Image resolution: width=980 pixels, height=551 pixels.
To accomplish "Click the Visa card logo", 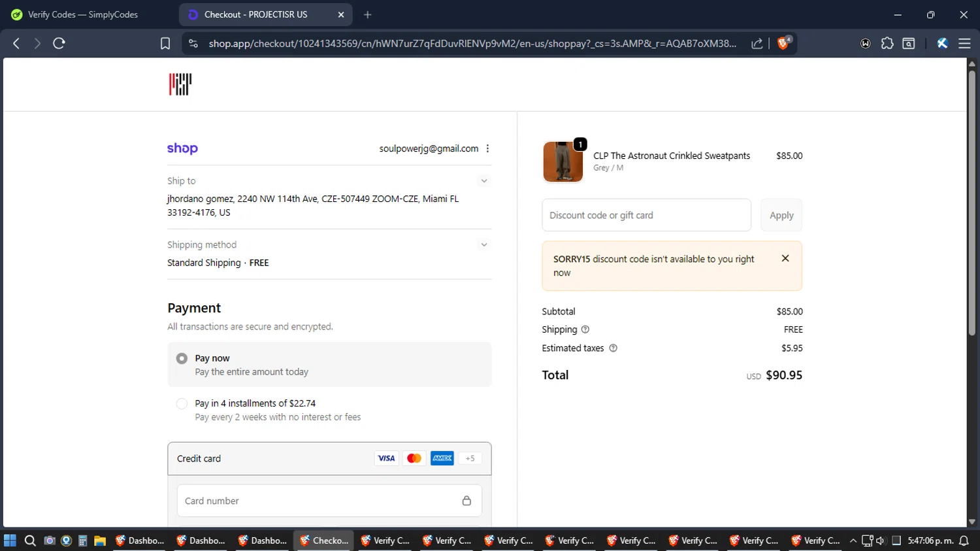I will pyautogui.click(x=386, y=458).
